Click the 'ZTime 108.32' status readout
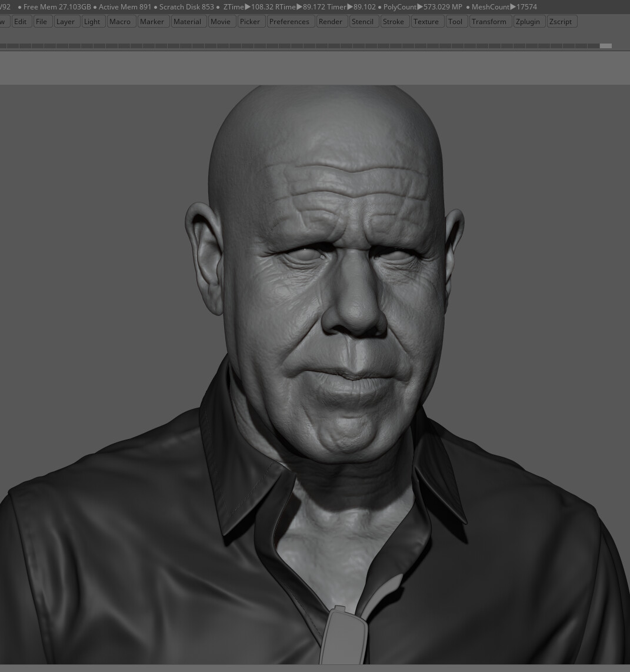 click(248, 7)
